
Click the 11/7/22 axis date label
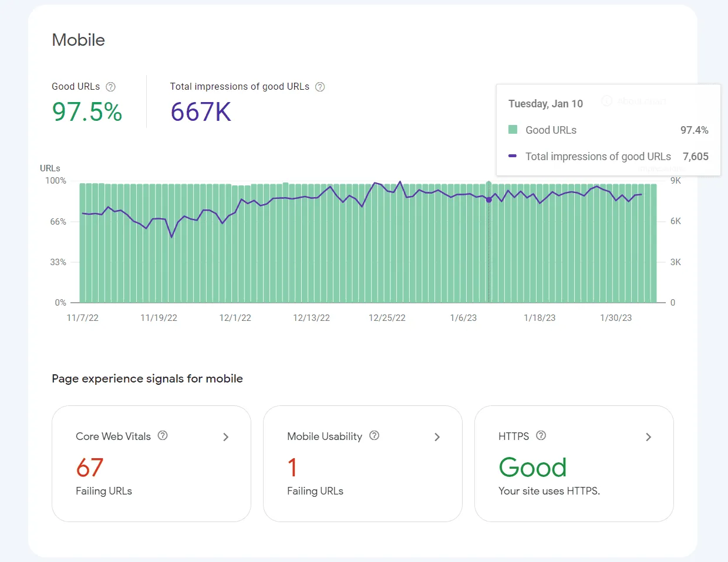(x=83, y=318)
